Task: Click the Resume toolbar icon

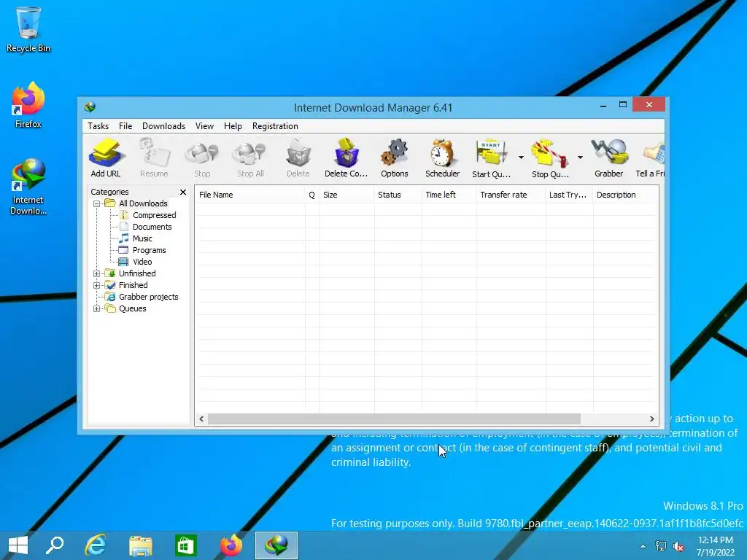Action: point(154,158)
